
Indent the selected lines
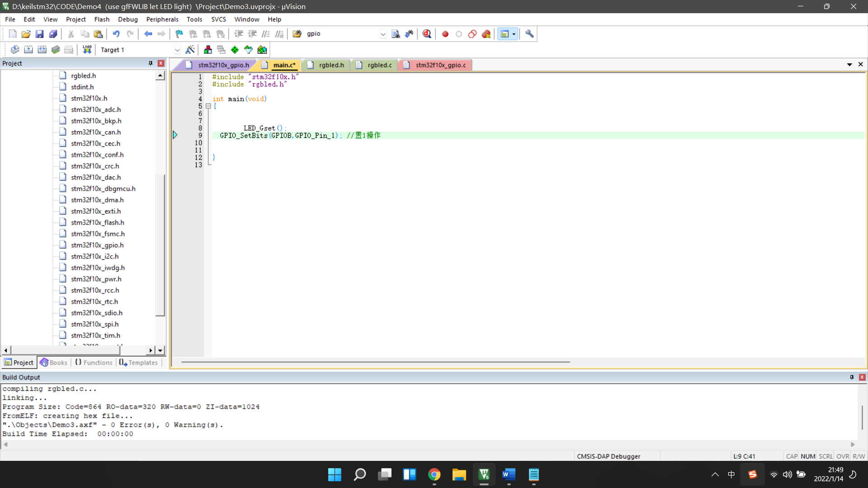tap(239, 34)
